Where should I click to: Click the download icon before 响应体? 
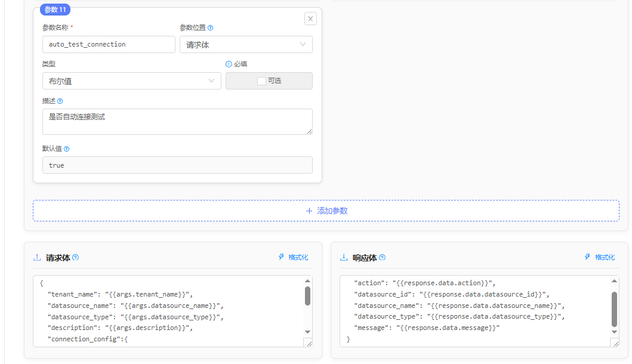344,258
